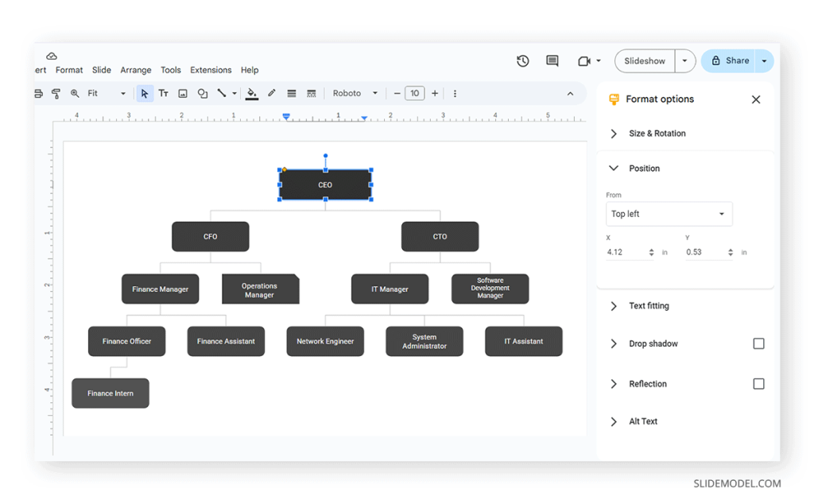Open the Border dash icon
Viewport: 814px width, 504px height.
(x=310, y=93)
